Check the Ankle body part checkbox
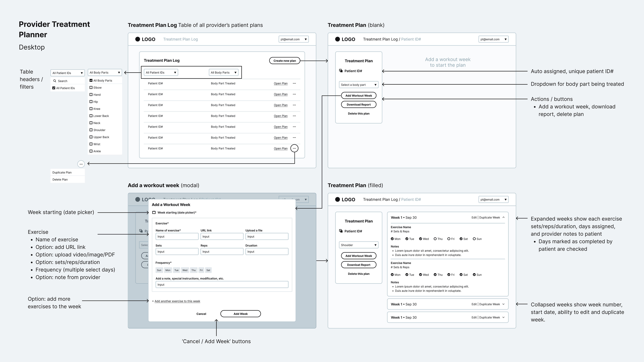The height and width of the screenshot is (362, 644). (91, 151)
